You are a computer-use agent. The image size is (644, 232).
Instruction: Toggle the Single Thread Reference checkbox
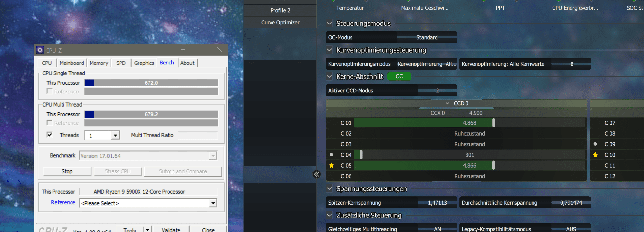(x=49, y=91)
